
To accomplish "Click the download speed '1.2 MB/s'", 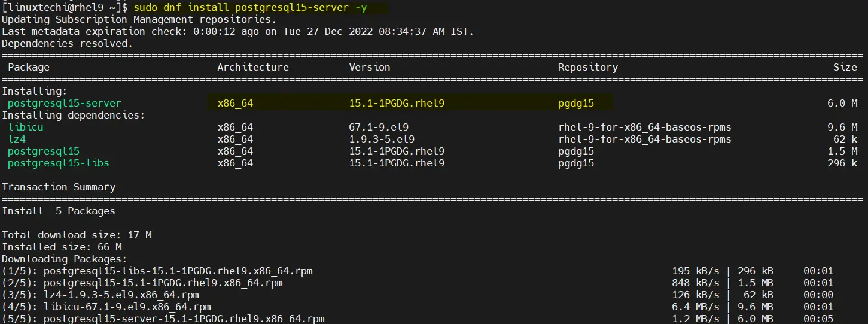I will point(696,319).
